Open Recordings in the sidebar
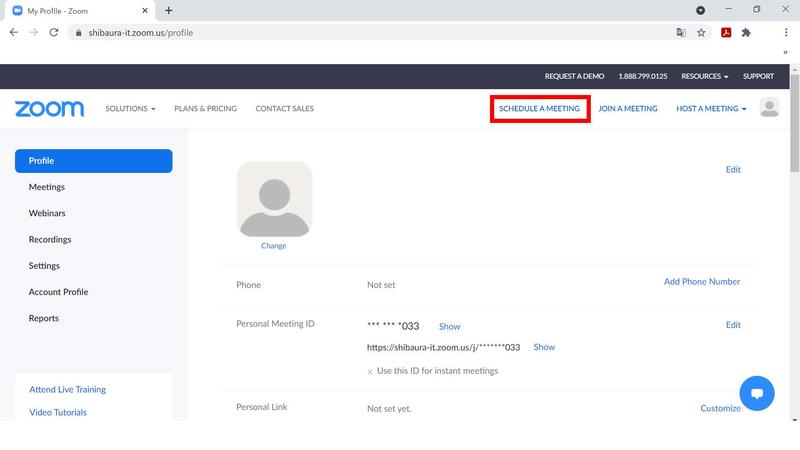This screenshot has height=450, width=800. tap(50, 240)
